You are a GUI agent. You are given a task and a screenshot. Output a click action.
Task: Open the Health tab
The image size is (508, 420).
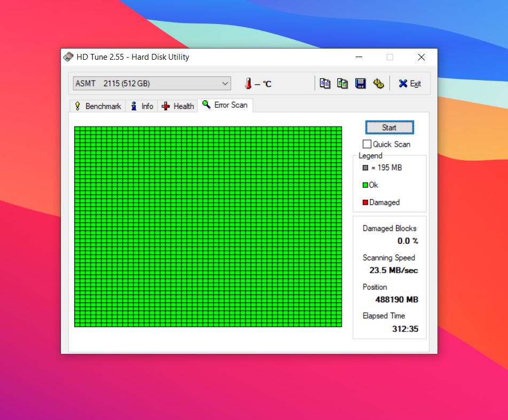tap(177, 106)
